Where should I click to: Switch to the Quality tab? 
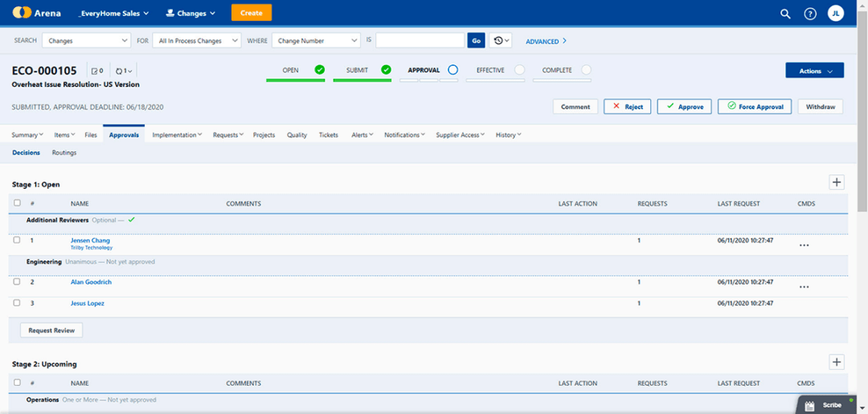[297, 135]
